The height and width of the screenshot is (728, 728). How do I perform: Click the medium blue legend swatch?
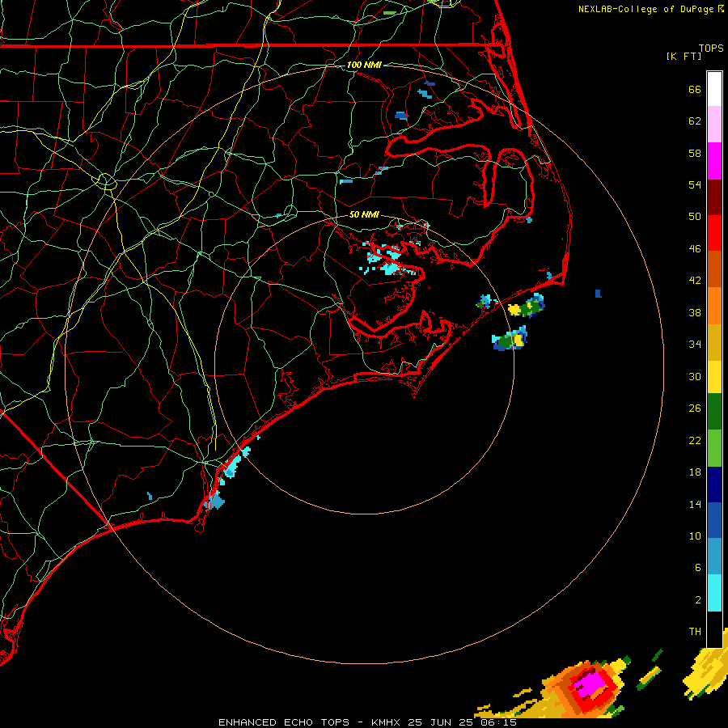coord(714,520)
